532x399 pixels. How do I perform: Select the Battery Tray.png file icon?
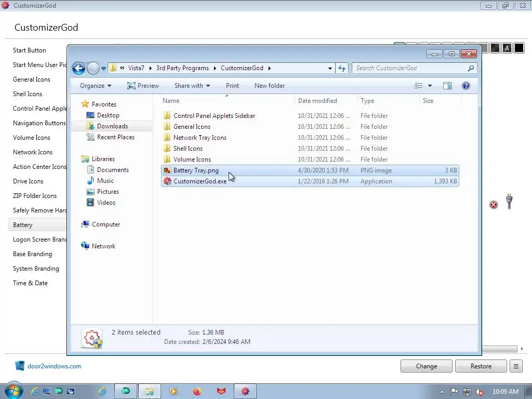167,170
